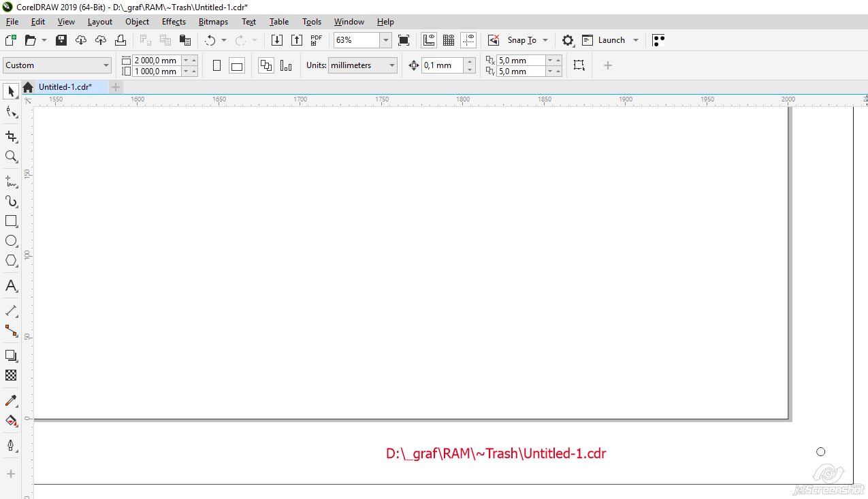Click the Paste clipboard icon

[184, 40]
